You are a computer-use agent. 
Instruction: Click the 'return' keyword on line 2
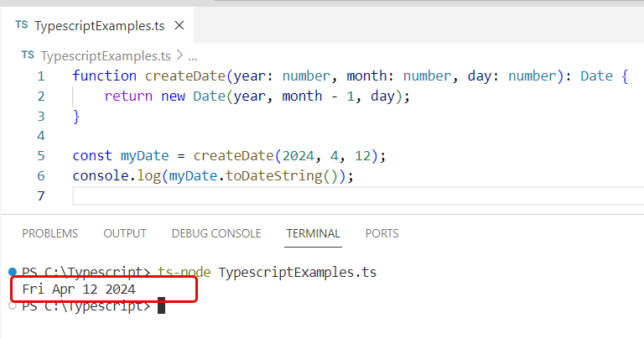(128, 96)
